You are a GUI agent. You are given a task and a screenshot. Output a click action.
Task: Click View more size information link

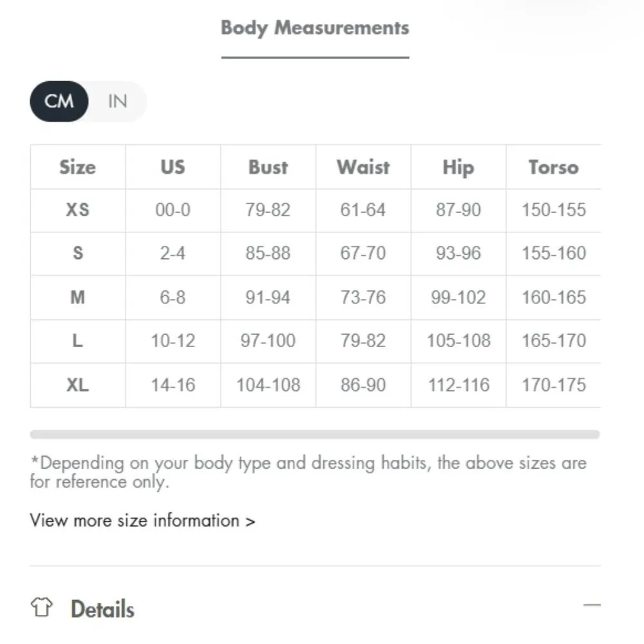142,520
